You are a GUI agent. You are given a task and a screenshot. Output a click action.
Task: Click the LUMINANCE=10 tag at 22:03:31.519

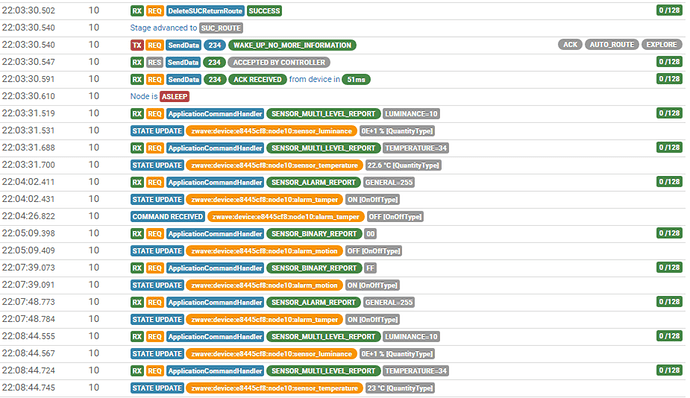click(411, 114)
